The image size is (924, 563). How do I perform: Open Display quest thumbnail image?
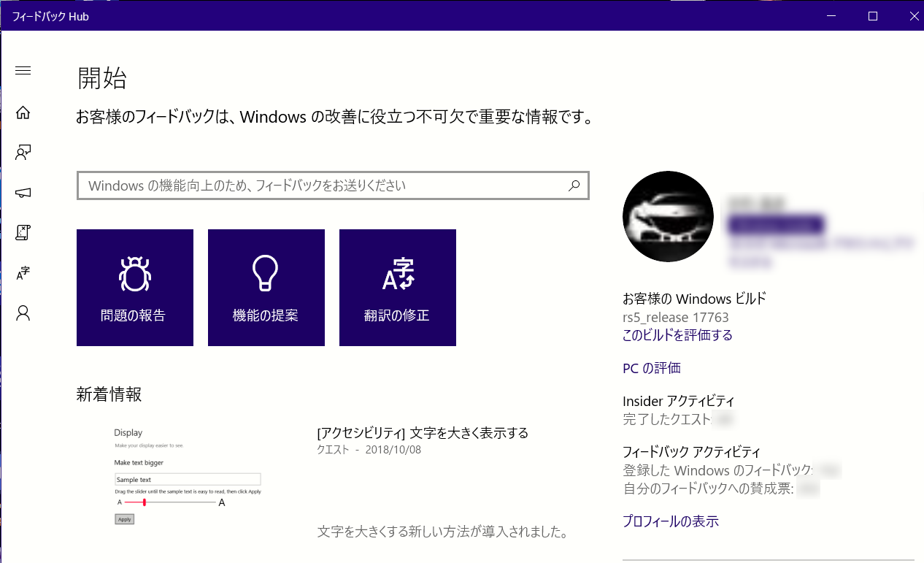coord(188,475)
